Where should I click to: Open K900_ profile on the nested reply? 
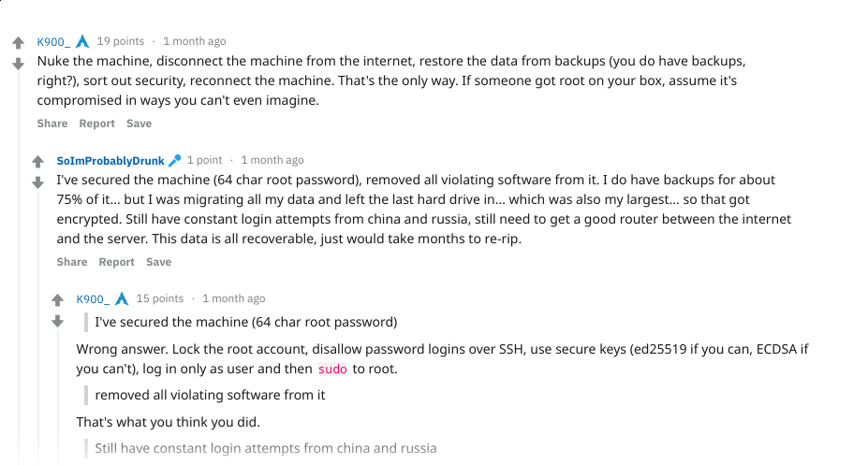point(92,298)
